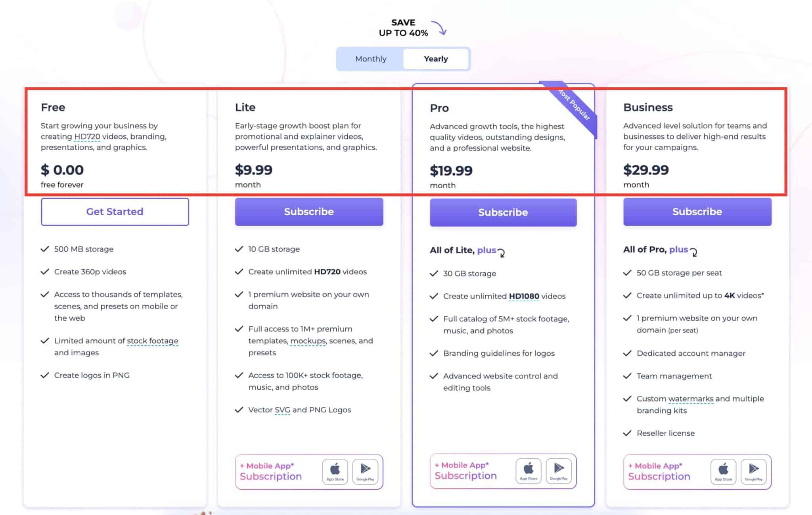
Task: Click the App Store icon under Lite plan
Action: pos(335,471)
